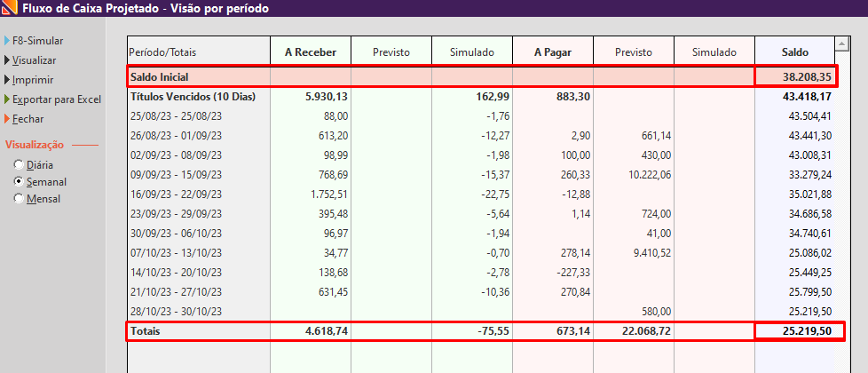The image size is (868, 373).
Task: Click the A Receber column header
Action: [311, 52]
